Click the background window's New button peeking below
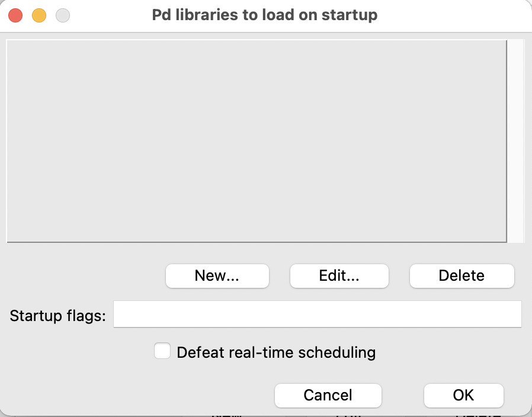This screenshot has width=532, height=417. [227, 414]
